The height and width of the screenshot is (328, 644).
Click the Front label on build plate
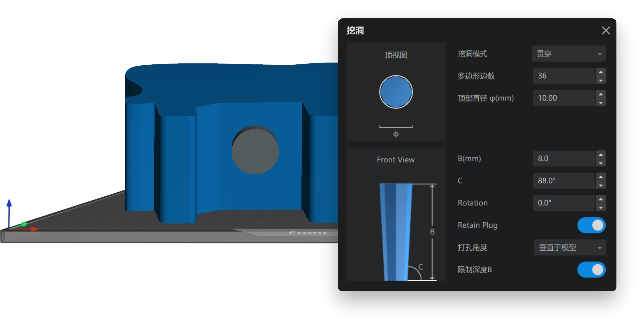click(x=308, y=233)
